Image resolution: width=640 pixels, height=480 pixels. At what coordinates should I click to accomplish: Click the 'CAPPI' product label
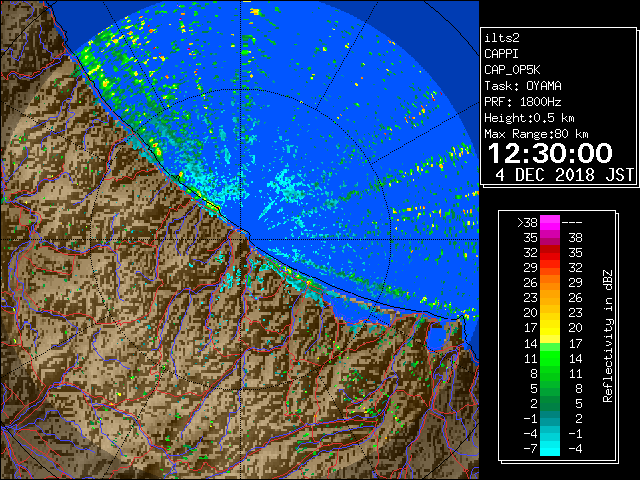click(501, 54)
